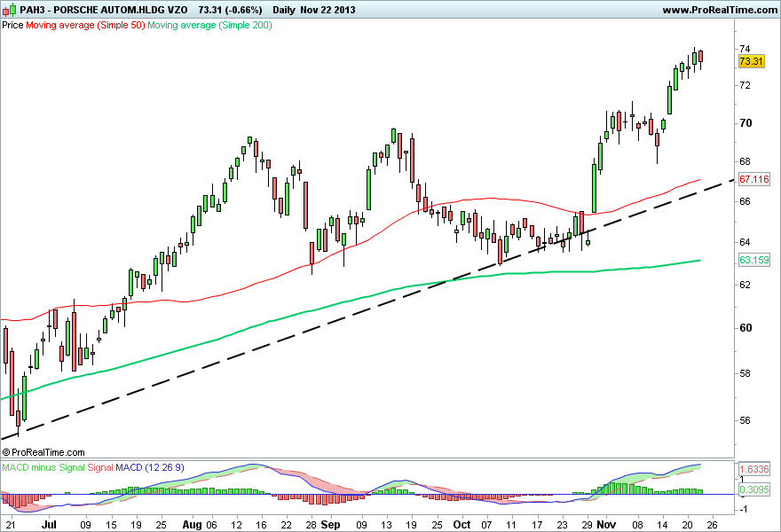
Task: Click the candlestick icon beside PAH3 title
Action: pos(10,10)
